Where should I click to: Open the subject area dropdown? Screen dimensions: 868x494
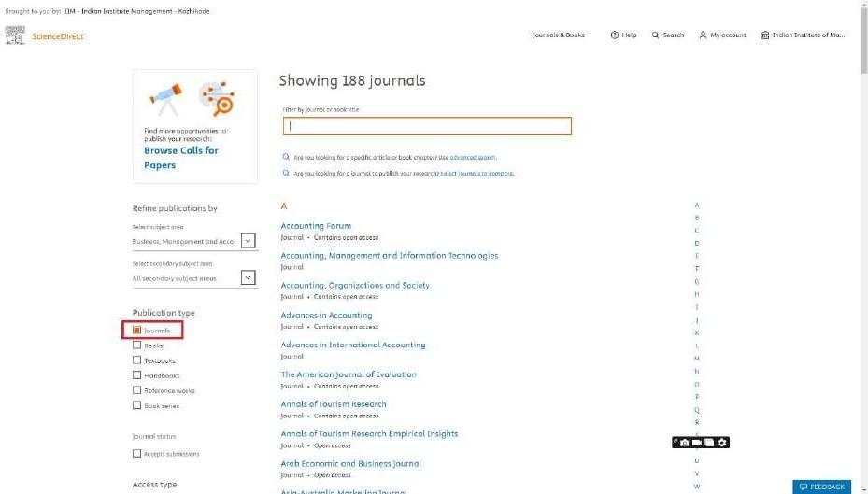click(x=248, y=241)
